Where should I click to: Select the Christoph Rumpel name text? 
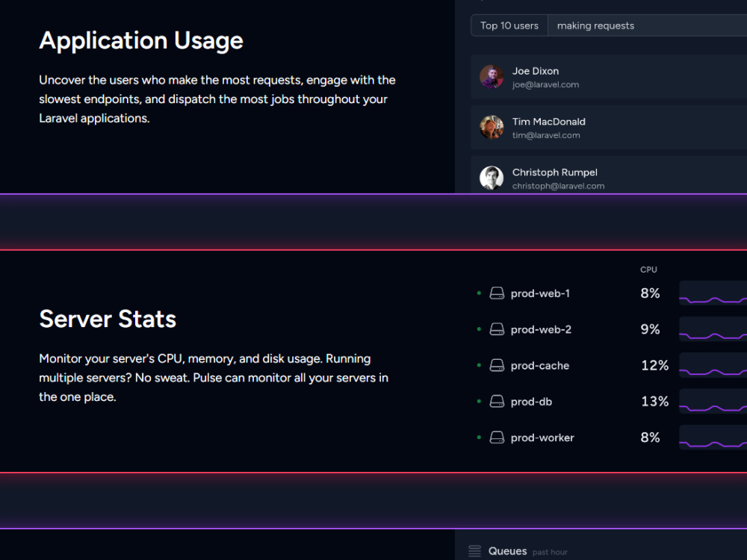554,172
